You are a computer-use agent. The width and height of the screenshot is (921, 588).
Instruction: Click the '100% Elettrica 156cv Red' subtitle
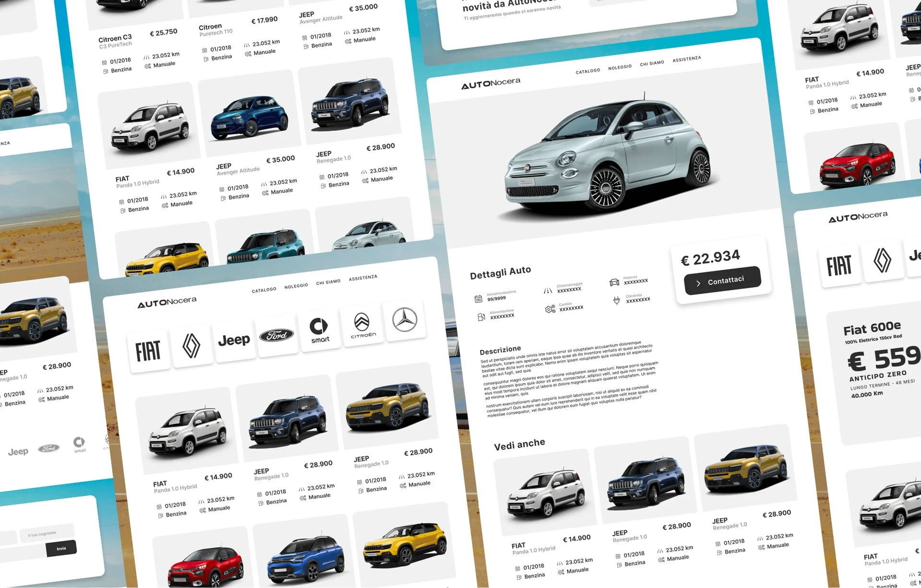click(873, 339)
